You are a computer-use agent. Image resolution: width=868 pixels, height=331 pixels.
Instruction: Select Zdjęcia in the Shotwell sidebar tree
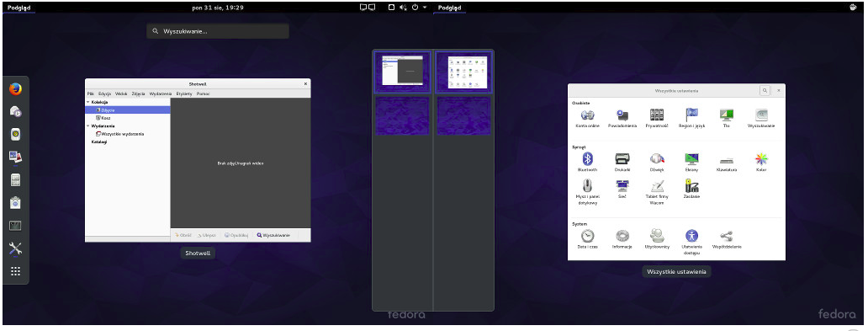[127, 109]
